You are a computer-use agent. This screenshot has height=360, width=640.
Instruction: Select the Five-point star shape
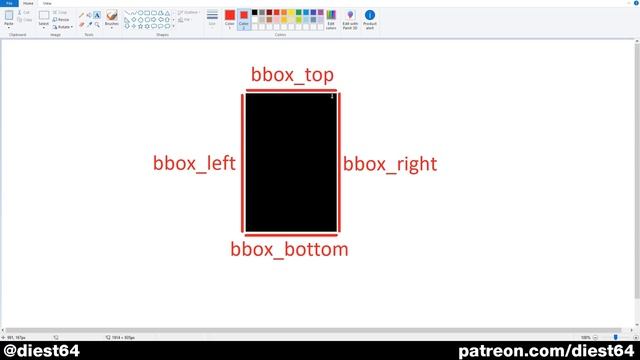pos(140,26)
